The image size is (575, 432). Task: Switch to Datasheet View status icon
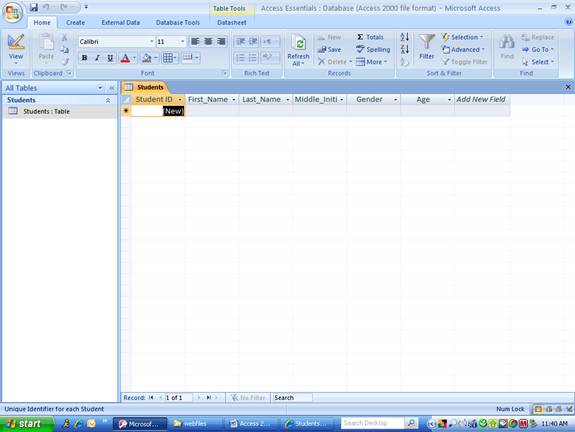(x=538, y=409)
